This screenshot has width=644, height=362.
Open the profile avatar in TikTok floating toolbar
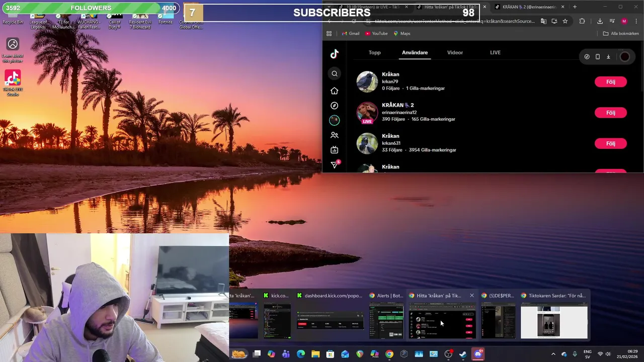pyautogui.click(x=624, y=57)
